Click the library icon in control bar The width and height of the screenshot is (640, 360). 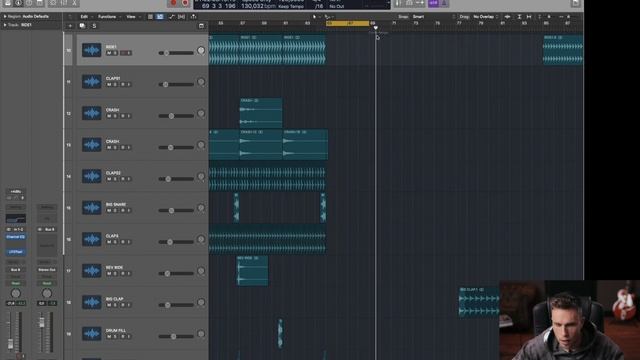pos(7,3)
